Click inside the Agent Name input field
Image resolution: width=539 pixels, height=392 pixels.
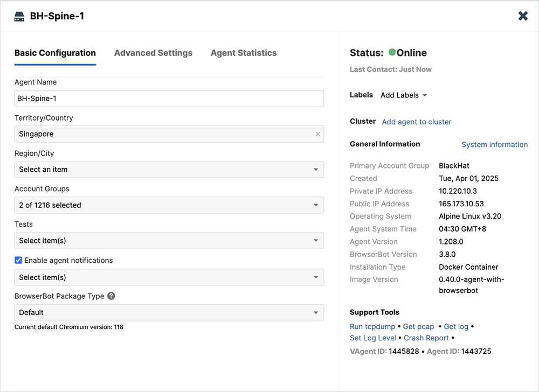(x=169, y=99)
